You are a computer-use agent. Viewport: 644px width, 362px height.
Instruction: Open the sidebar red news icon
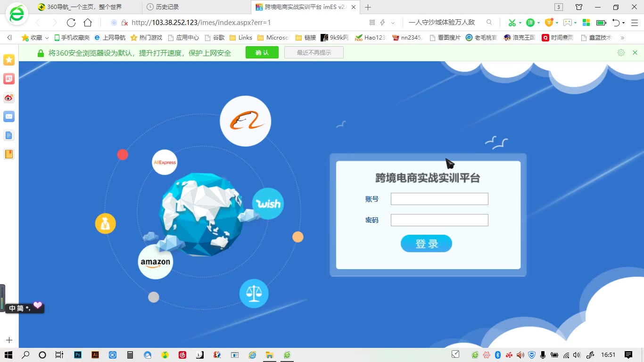coord(9,79)
